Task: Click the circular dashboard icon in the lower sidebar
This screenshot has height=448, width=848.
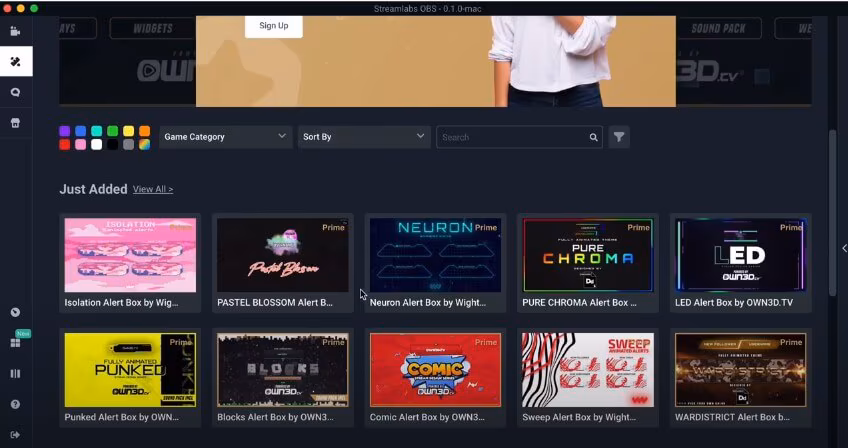Action: (15, 312)
